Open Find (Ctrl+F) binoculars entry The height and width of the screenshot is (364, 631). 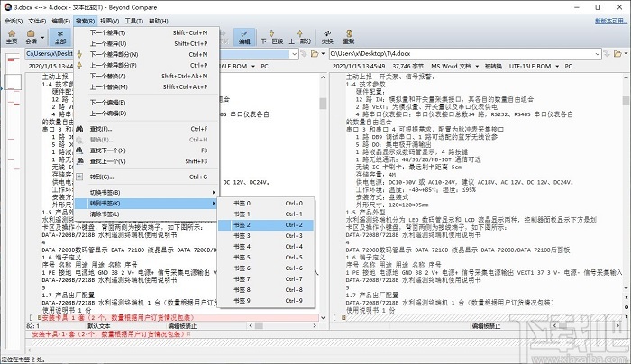(x=146, y=129)
